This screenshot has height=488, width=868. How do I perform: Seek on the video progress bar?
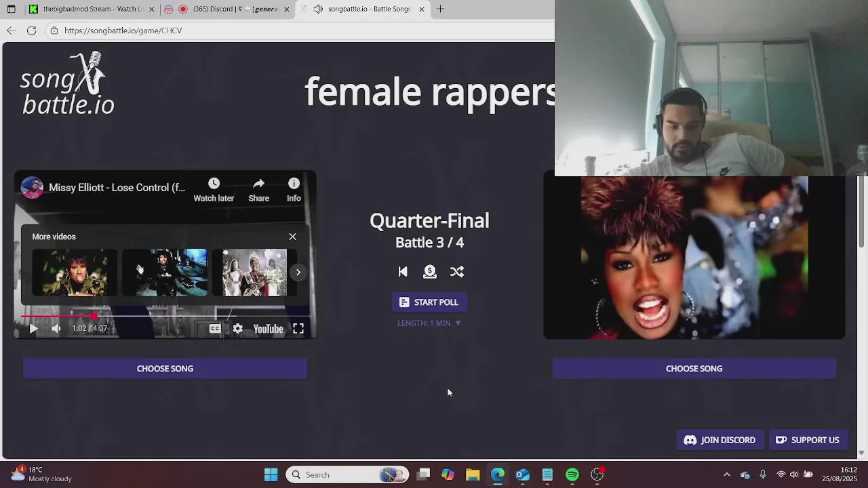(165, 317)
